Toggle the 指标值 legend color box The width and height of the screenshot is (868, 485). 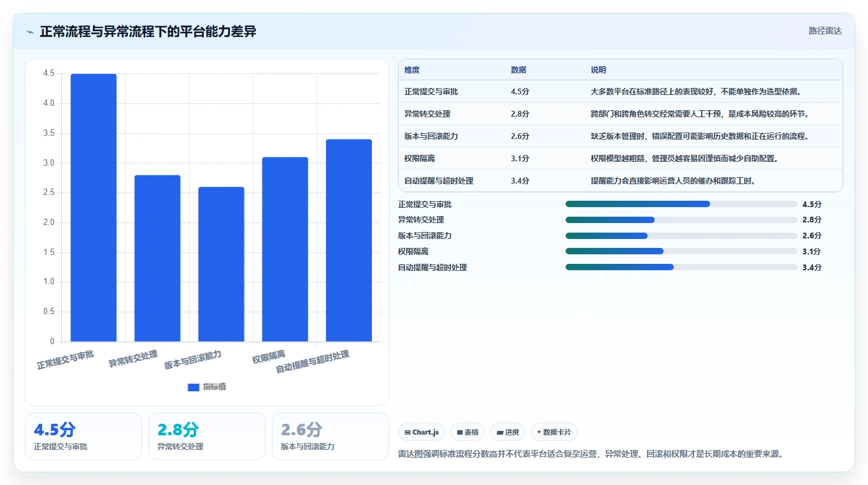pos(194,387)
